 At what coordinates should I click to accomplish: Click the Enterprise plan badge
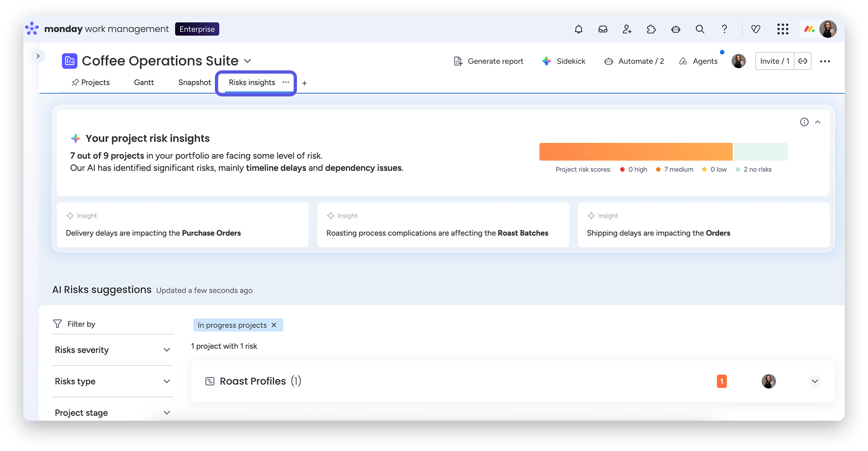pyautogui.click(x=197, y=29)
